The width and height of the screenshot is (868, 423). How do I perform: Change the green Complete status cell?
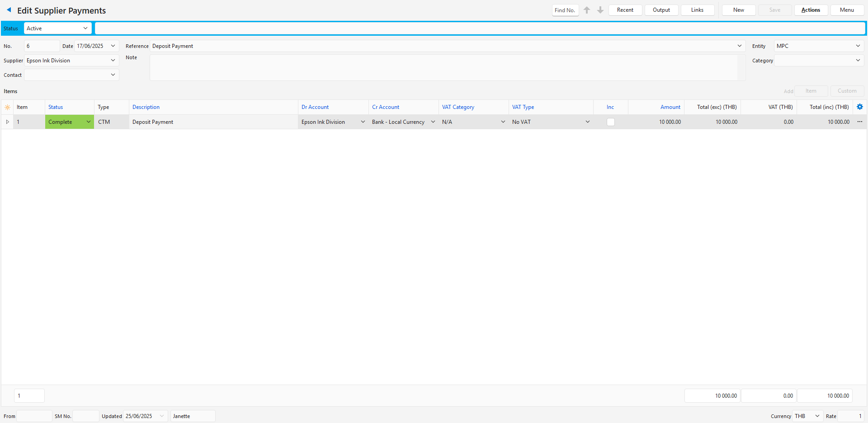[69, 122]
